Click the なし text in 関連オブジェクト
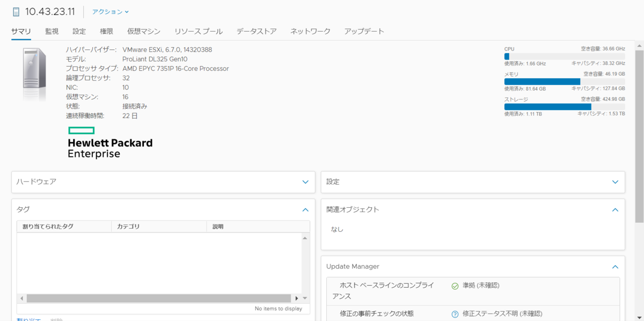Image resolution: width=644 pixels, height=321 pixels. coord(337,230)
